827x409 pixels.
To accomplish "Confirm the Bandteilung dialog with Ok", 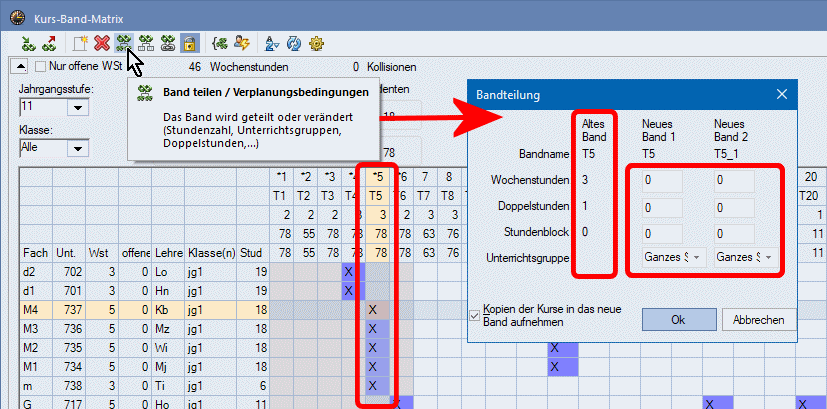I will pos(677,319).
